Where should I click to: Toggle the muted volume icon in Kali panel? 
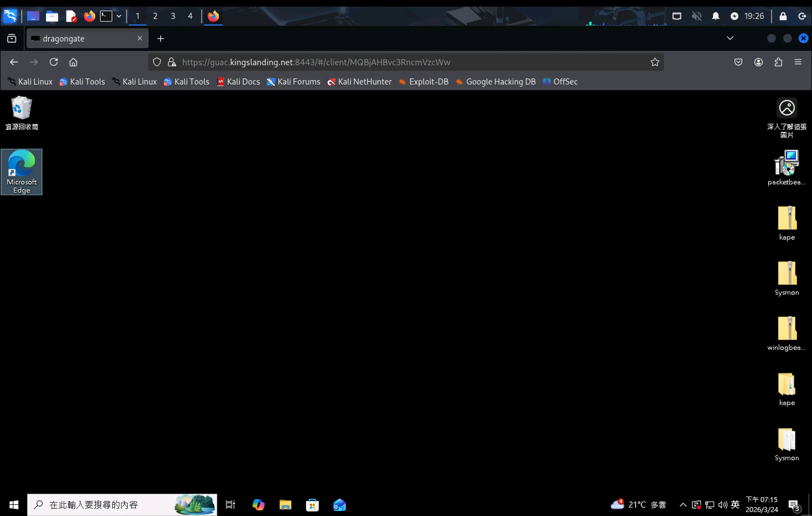pos(697,16)
